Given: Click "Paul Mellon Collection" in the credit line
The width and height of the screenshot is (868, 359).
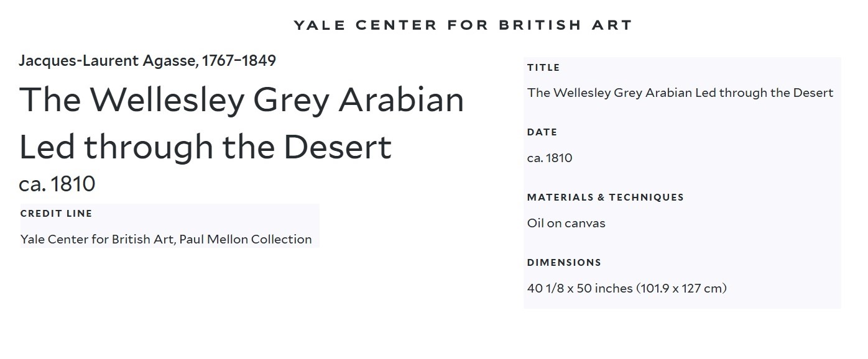Looking at the screenshot, I should coord(246,240).
